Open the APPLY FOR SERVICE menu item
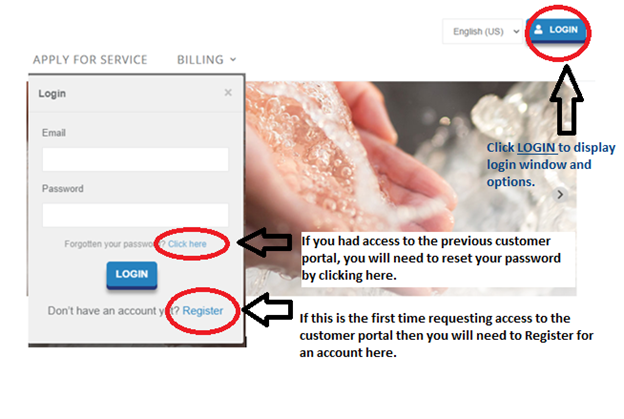 tap(90, 60)
